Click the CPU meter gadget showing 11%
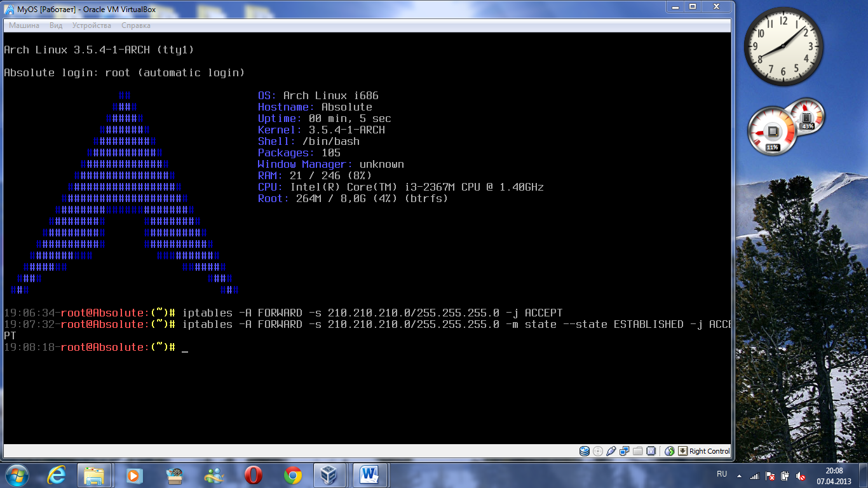 click(772, 131)
